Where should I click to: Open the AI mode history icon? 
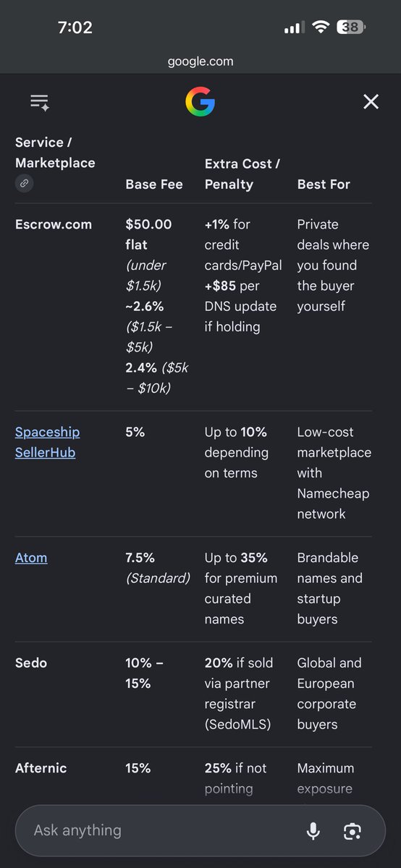39,102
